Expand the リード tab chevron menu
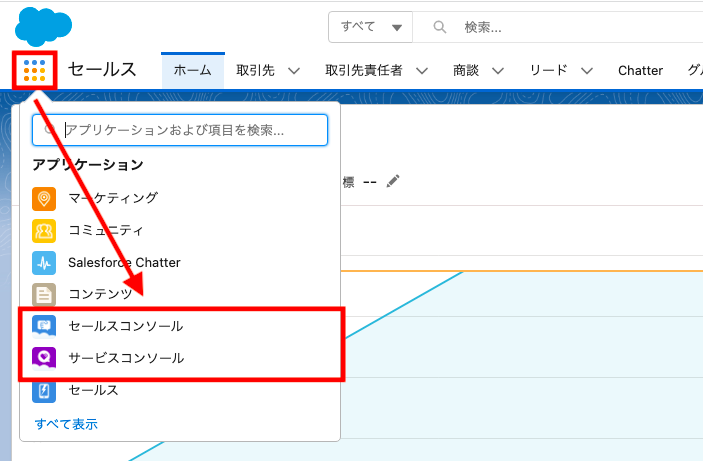 click(587, 71)
